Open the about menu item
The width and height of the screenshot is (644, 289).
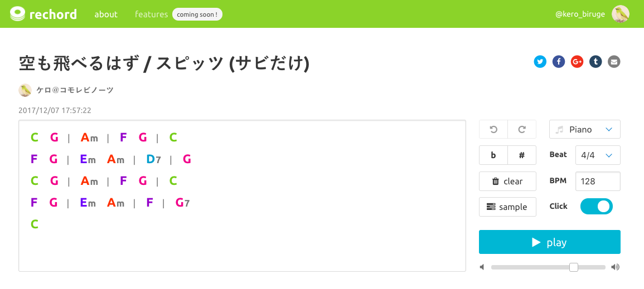coord(106,14)
